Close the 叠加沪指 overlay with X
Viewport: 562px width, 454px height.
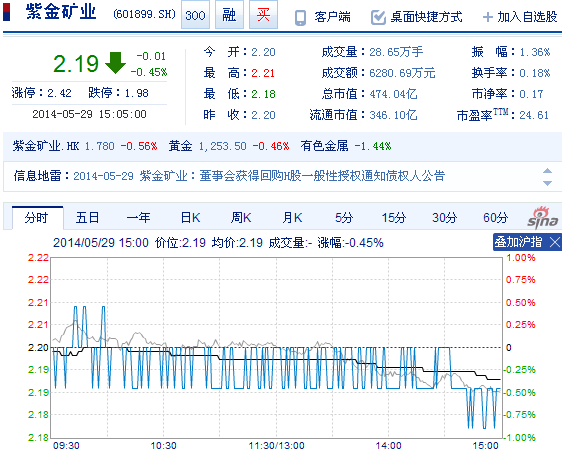coord(554,242)
